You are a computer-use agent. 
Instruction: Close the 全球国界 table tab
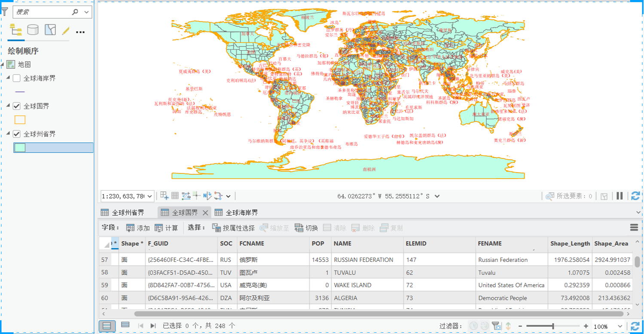click(x=205, y=213)
